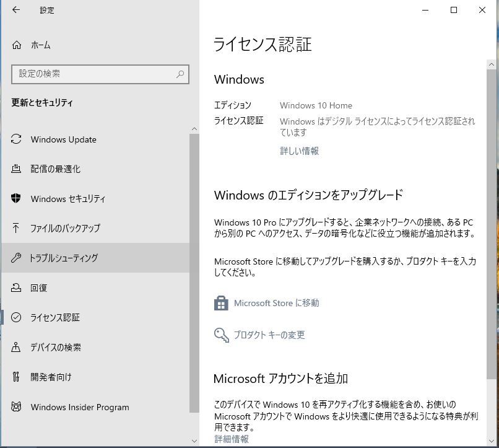This screenshot has height=448, width=499.
Task: Click the Home house icon
Action: pos(16,45)
